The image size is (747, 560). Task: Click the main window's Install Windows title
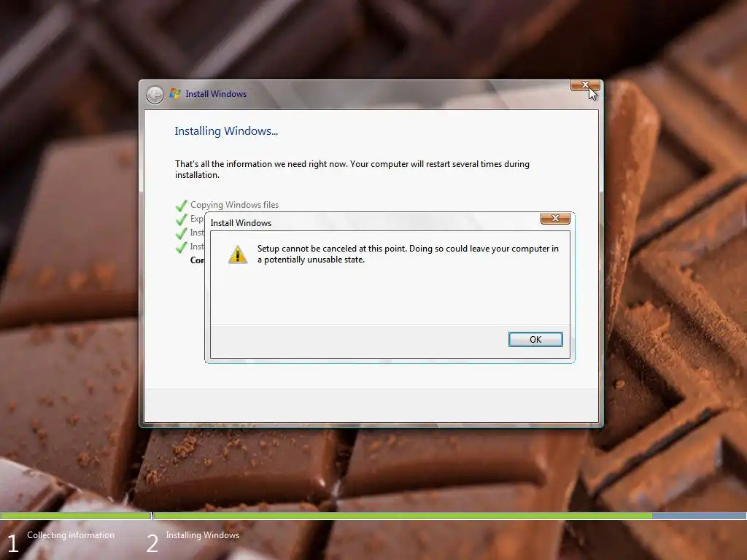point(216,94)
